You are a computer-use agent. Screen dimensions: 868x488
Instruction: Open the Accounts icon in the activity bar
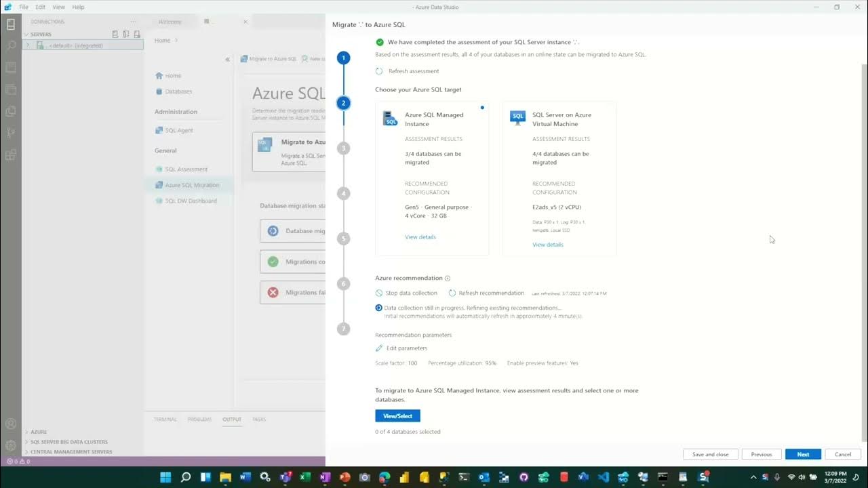10,424
